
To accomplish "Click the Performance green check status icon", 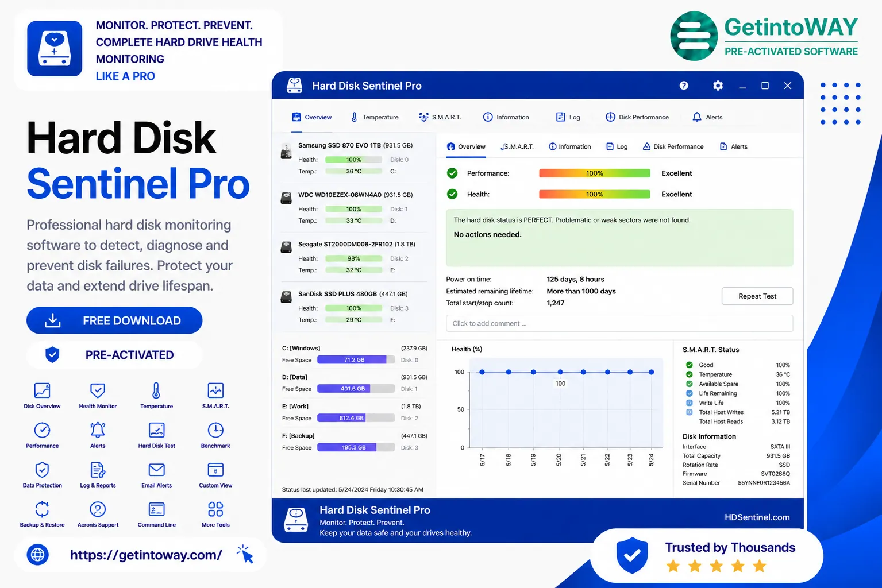I will (x=452, y=173).
